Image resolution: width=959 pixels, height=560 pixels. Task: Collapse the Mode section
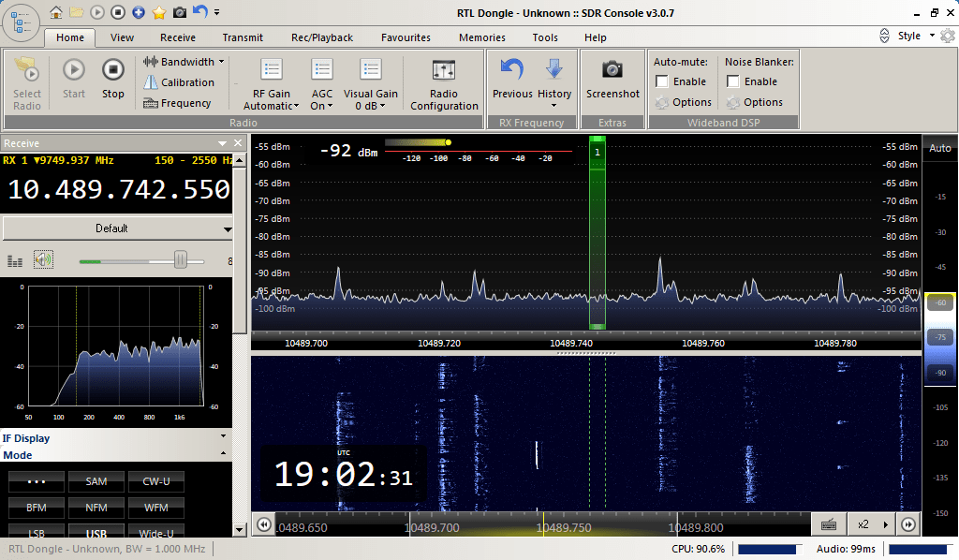click(x=223, y=453)
